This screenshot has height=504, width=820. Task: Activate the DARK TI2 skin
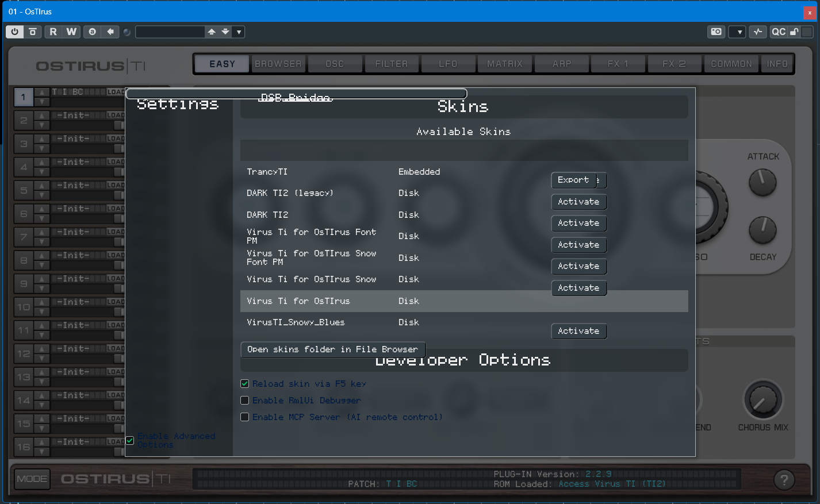[579, 223]
